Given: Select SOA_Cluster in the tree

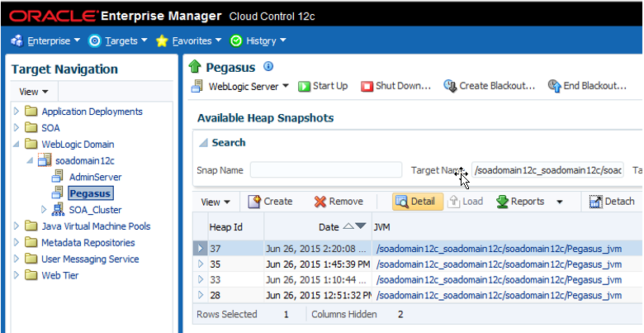Looking at the screenshot, I should tap(95, 210).
